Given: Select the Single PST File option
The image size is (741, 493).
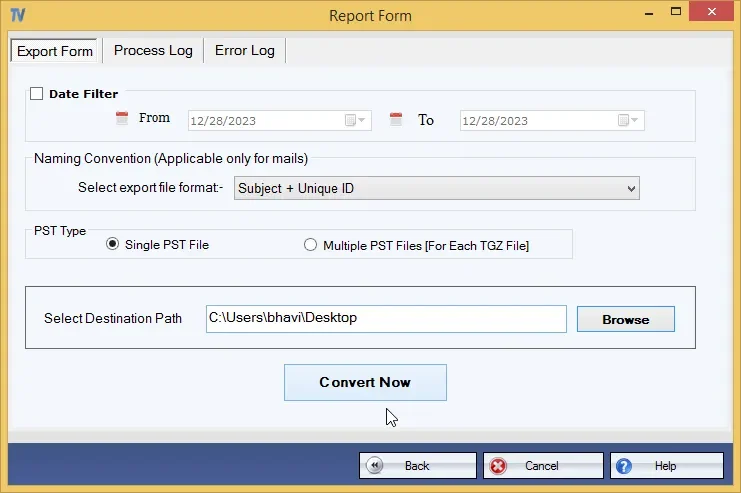Looking at the screenshot, I should click(112, 244).
